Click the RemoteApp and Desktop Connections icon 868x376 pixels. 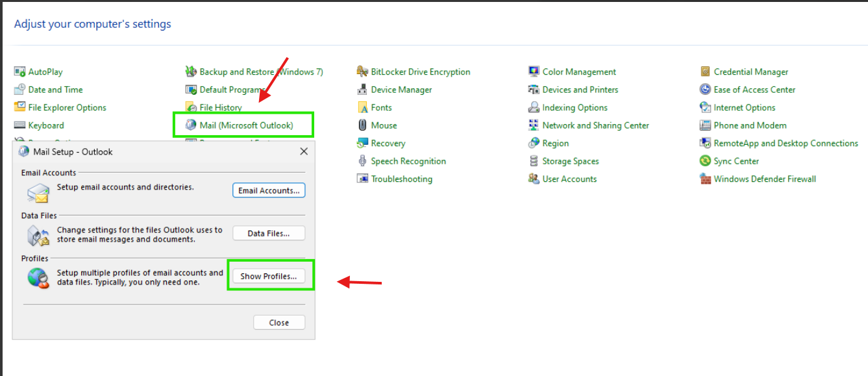705,144
